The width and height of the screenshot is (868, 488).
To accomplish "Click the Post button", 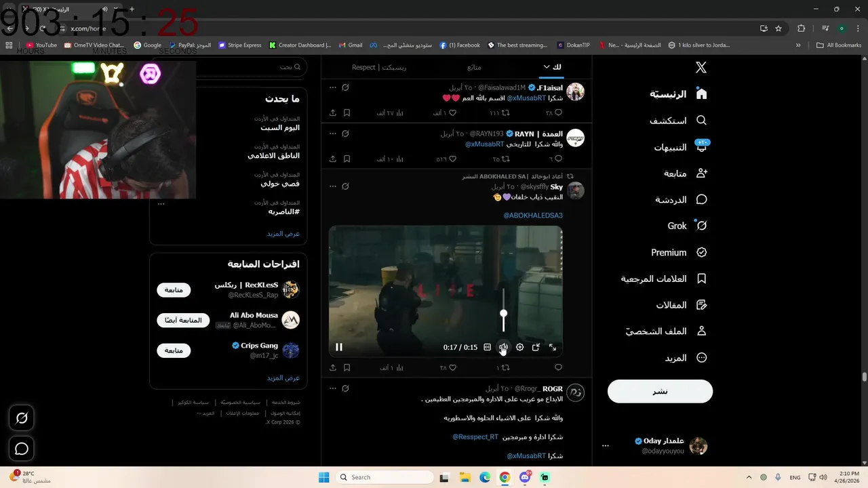I will (660, 391).
